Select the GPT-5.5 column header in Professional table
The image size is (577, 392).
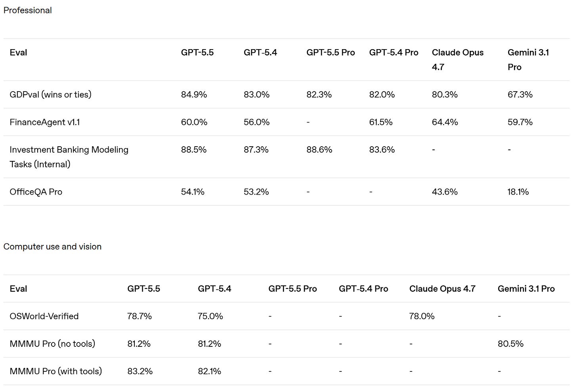pos(197,52)
